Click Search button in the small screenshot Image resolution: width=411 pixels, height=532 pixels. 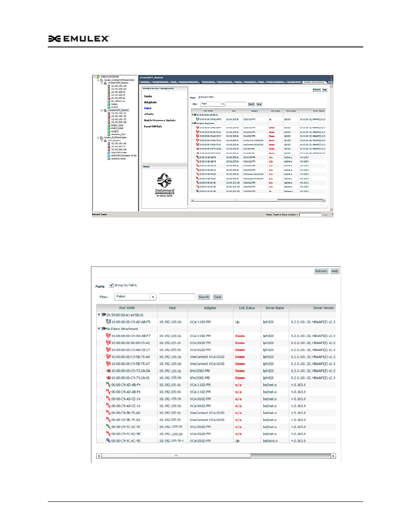[x=251, y=104]
